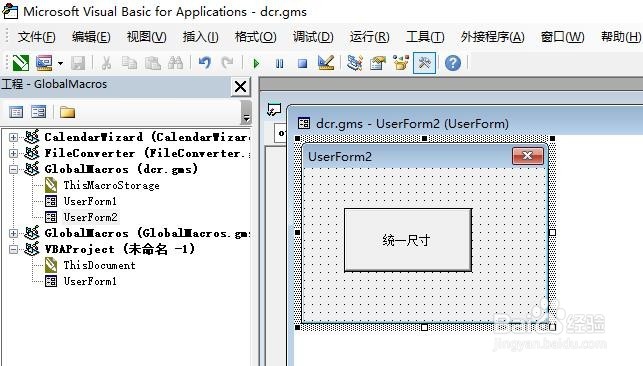Collapse the VBAProject (未命名 -1) node

13,249
